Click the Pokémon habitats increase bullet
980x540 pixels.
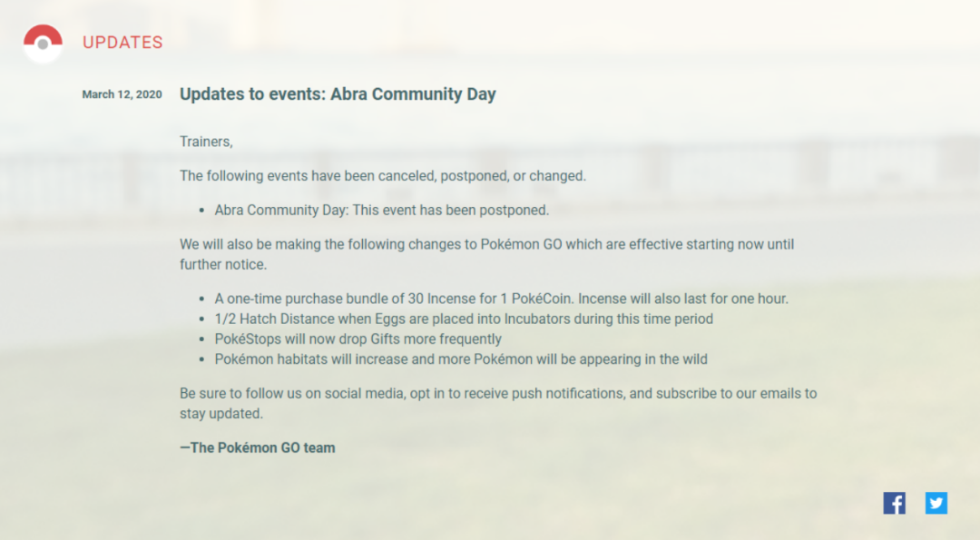461,358
